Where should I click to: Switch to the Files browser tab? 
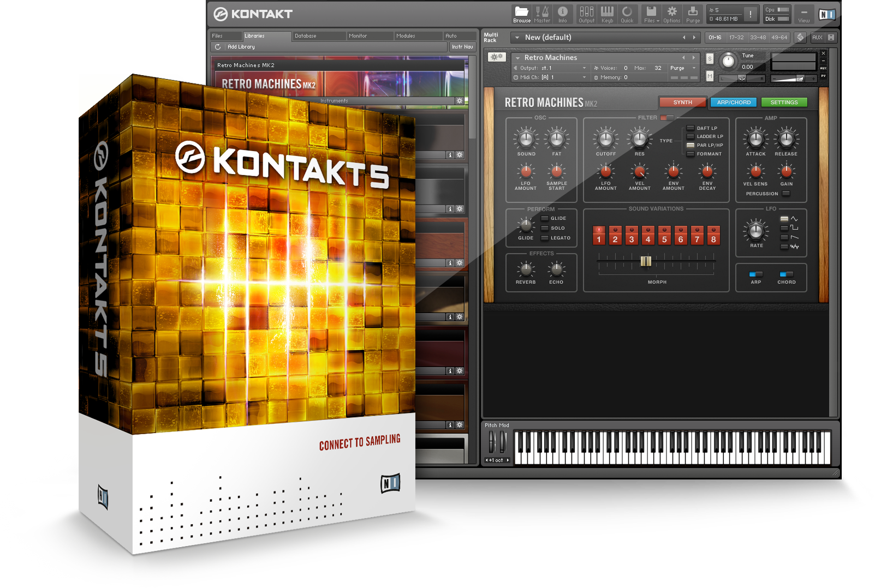pos(226,36)
